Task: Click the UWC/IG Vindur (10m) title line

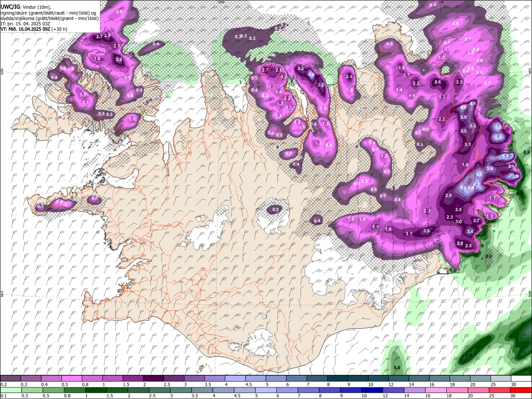Action: 25,6
